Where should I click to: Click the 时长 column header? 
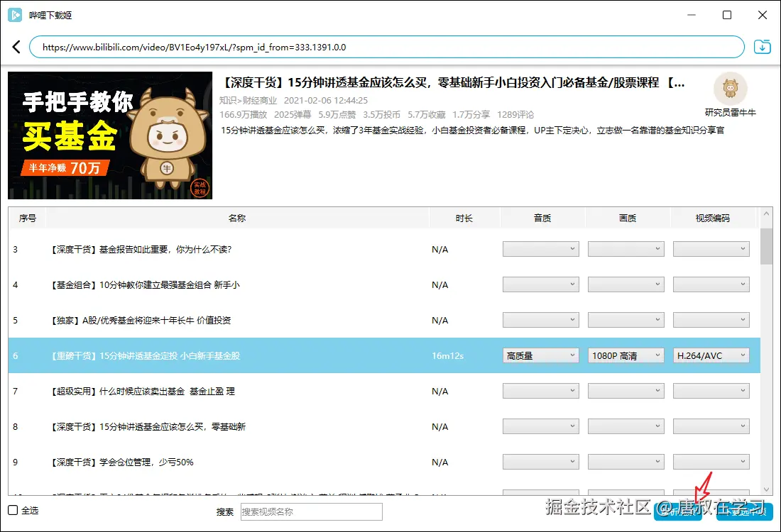[465, 218]
